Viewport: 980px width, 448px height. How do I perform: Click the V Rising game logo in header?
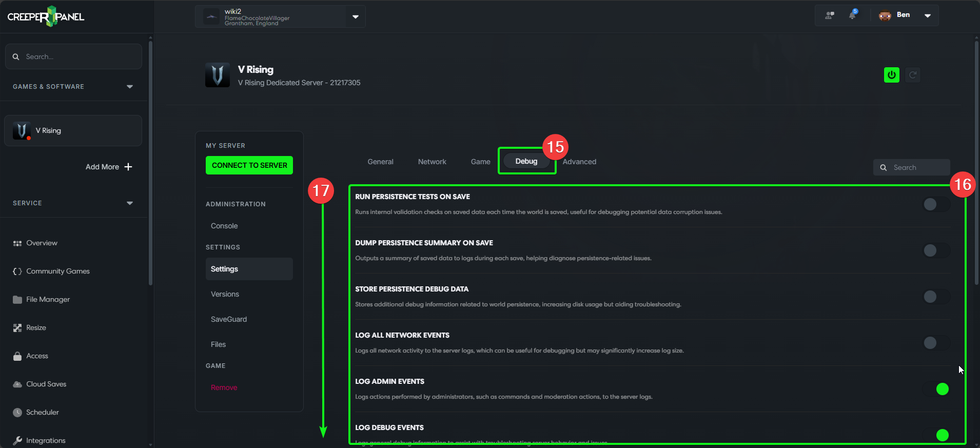tap(218, 75)
